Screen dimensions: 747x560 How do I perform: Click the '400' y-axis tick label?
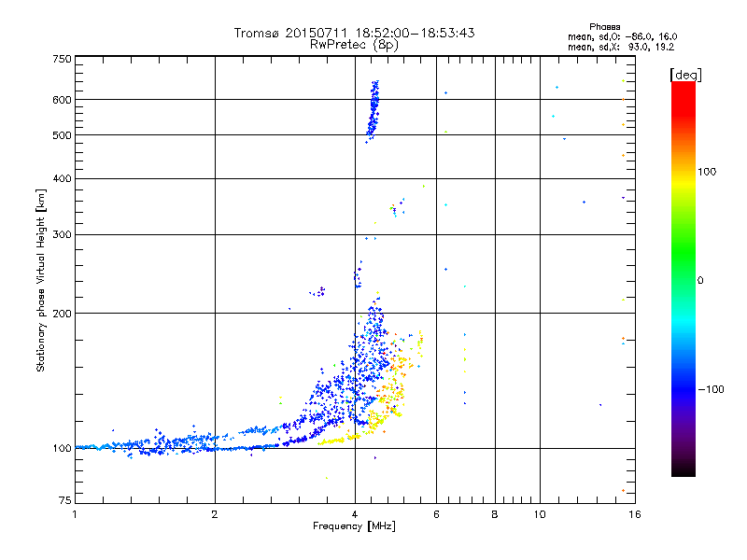coord(62,178)
